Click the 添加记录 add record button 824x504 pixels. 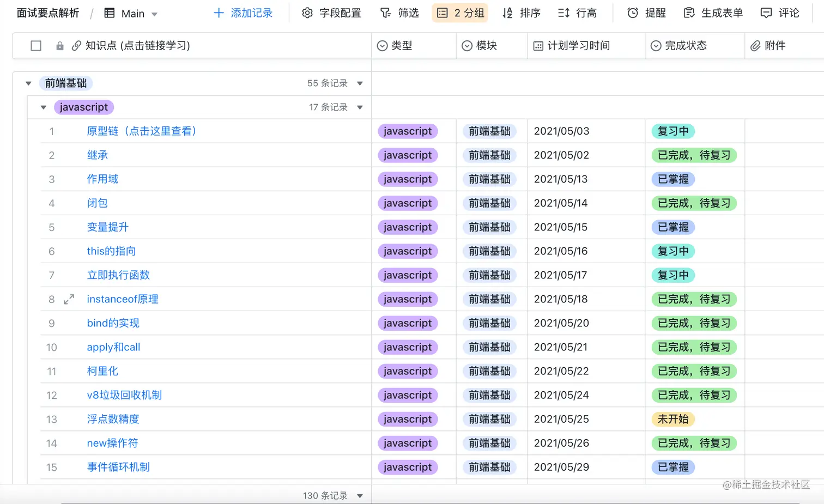pyautogui.click(x=243, y=13)
